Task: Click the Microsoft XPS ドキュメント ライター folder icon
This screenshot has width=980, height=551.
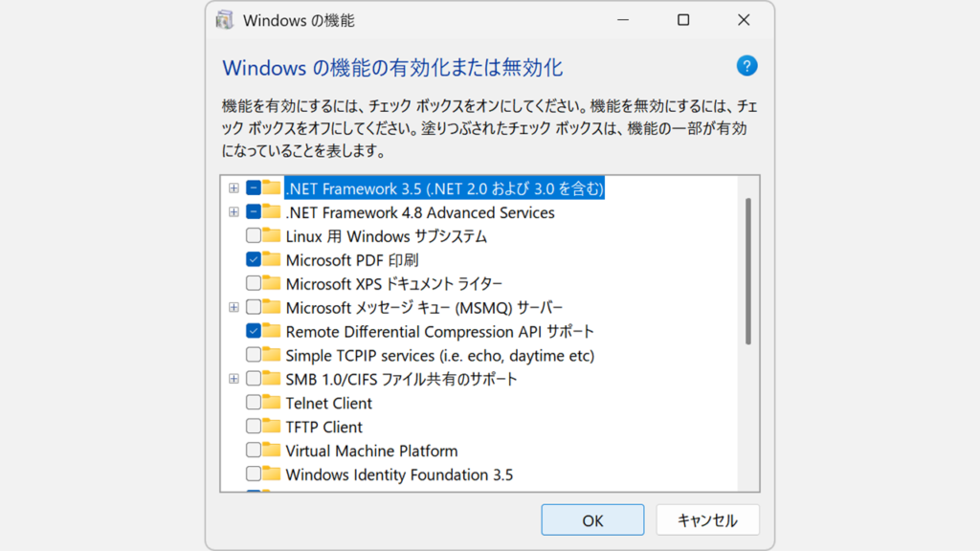Action: 272,283
